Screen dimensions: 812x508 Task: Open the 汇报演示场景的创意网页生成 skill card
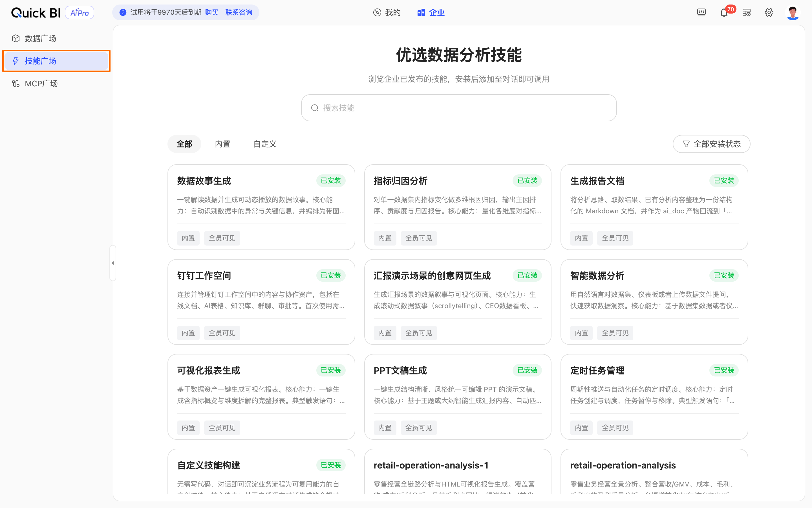tap(458, 302)
